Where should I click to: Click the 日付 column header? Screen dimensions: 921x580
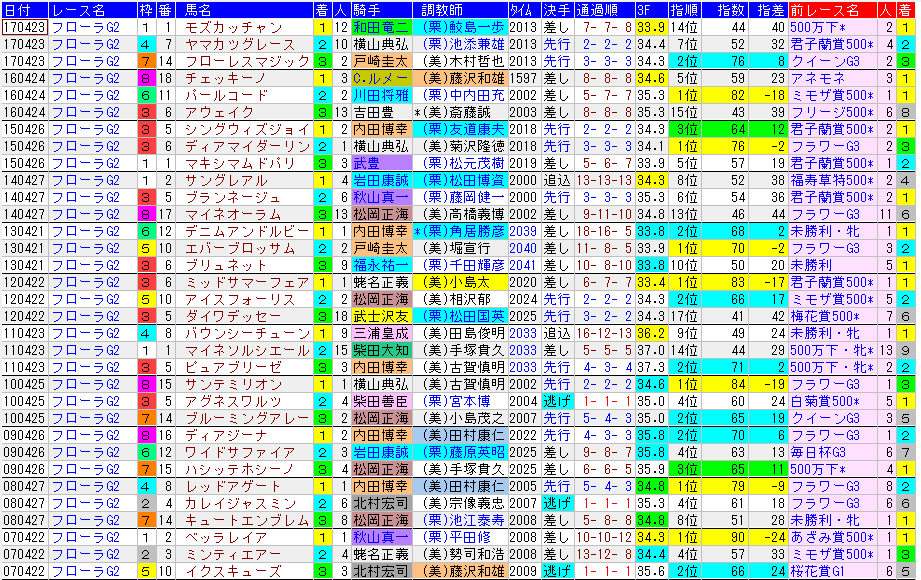pos(24,10)
